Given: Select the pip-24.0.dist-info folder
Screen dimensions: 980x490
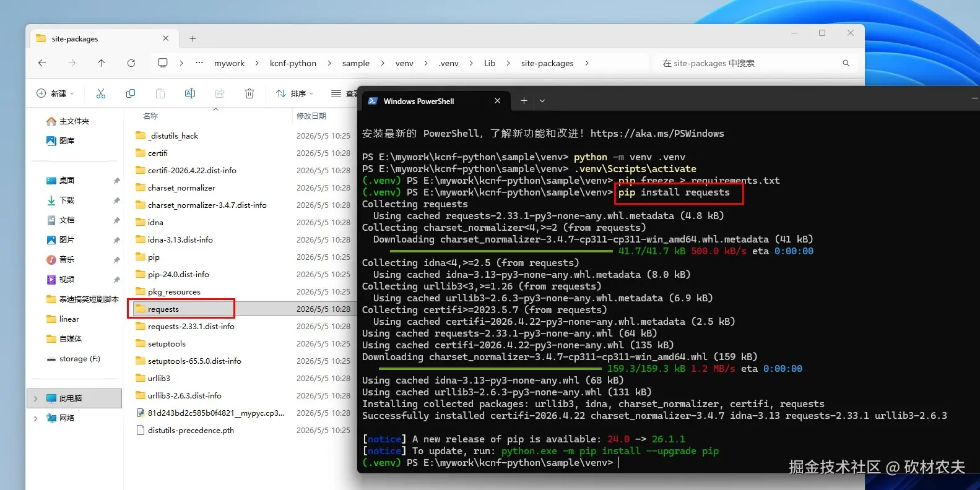Looking at the screenshot, I should click(x=172, y=275).
